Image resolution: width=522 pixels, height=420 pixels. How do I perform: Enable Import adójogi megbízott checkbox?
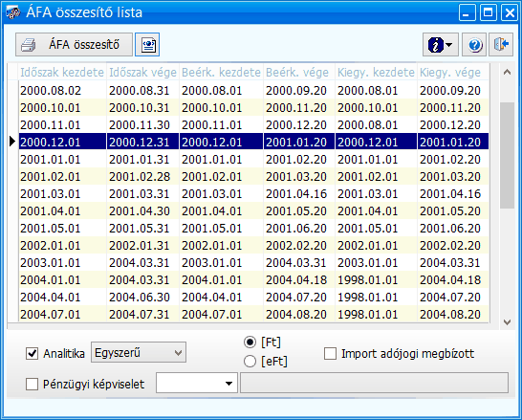(330, 353)
